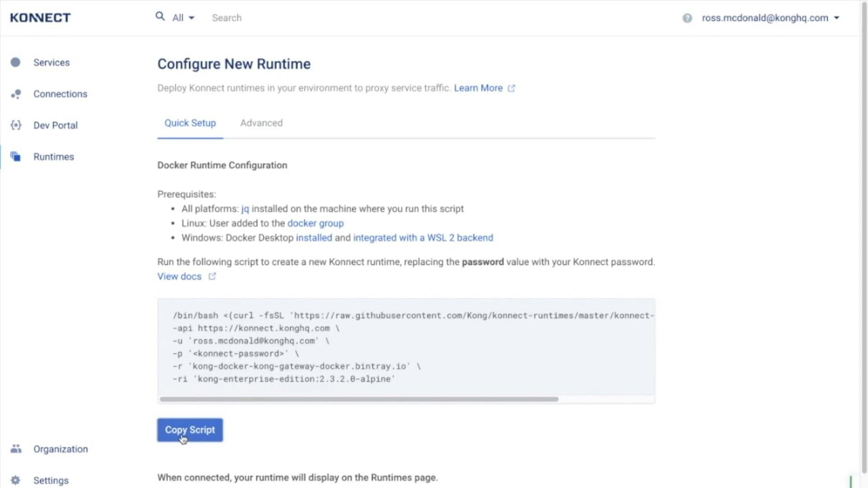This screenshot has width=868, height=488.
Task: Open the docker group link
Action: pos(316,223)
